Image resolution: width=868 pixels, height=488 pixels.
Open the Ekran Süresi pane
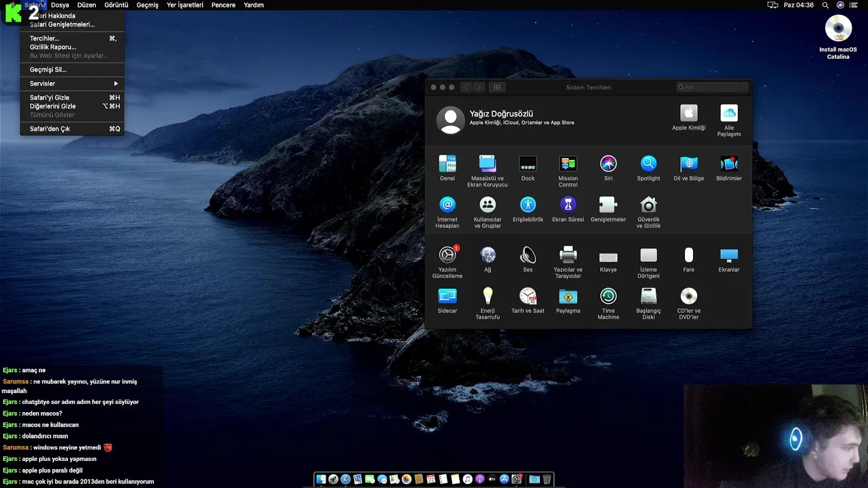[x=568, y=209]
